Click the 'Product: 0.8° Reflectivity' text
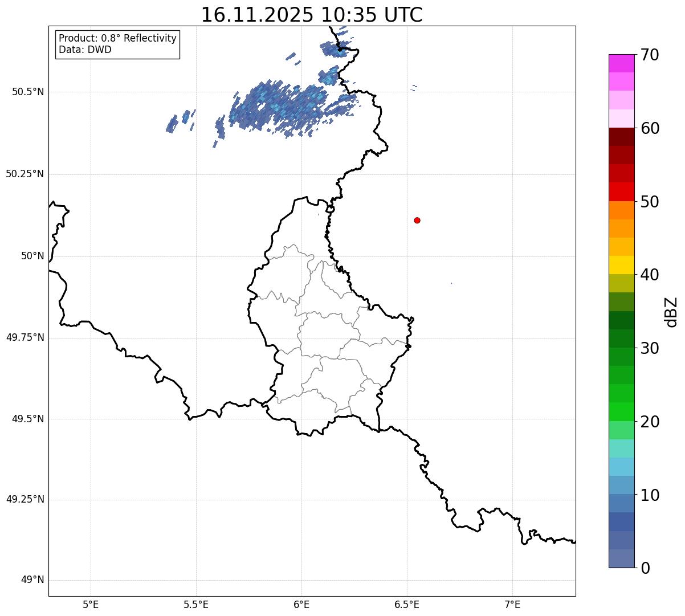 (118, 38)
